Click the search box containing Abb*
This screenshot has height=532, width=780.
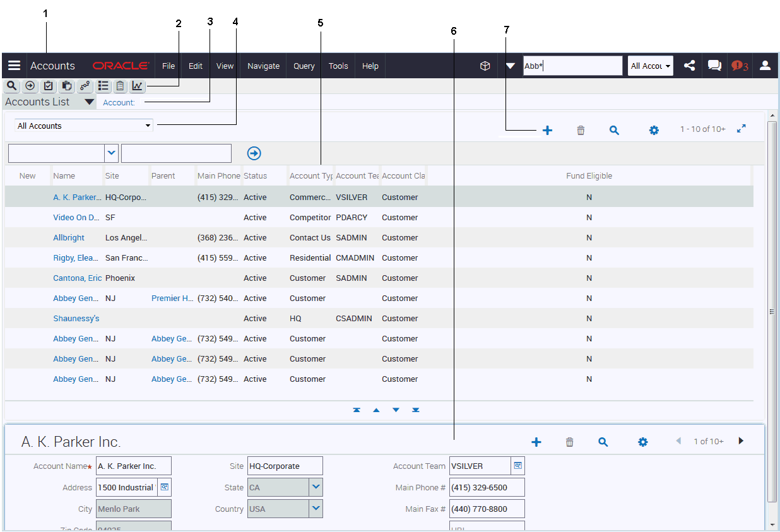coord(571,65)
